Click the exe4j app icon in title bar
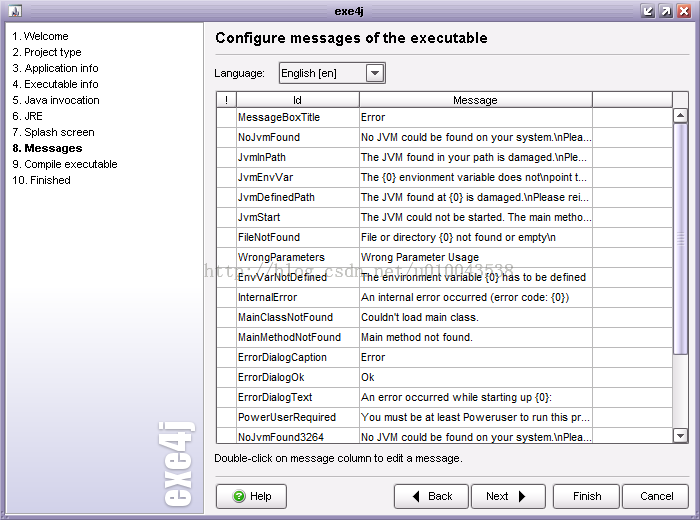Image resolution: width=700 pixels, height=520 pixels. (x=15, y=10)
